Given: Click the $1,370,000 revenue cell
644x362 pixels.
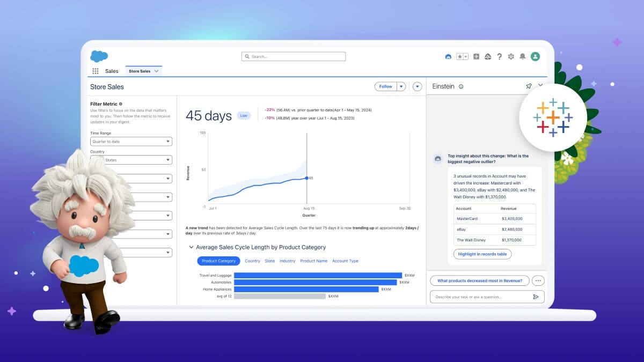Looking at the screenshot, I should tap(512, 240).
